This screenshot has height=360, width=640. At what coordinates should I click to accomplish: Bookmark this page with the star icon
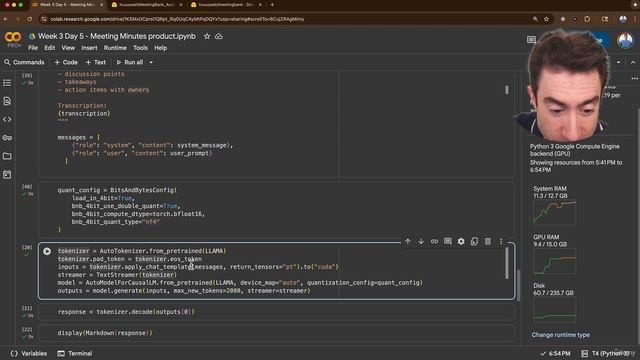coord(546,19)
